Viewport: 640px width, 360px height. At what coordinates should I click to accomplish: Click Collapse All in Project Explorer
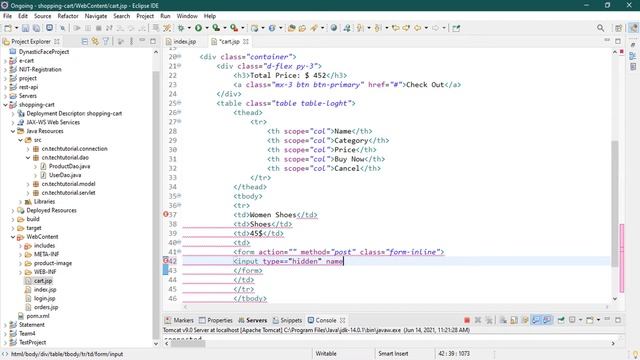coord(84,41)
